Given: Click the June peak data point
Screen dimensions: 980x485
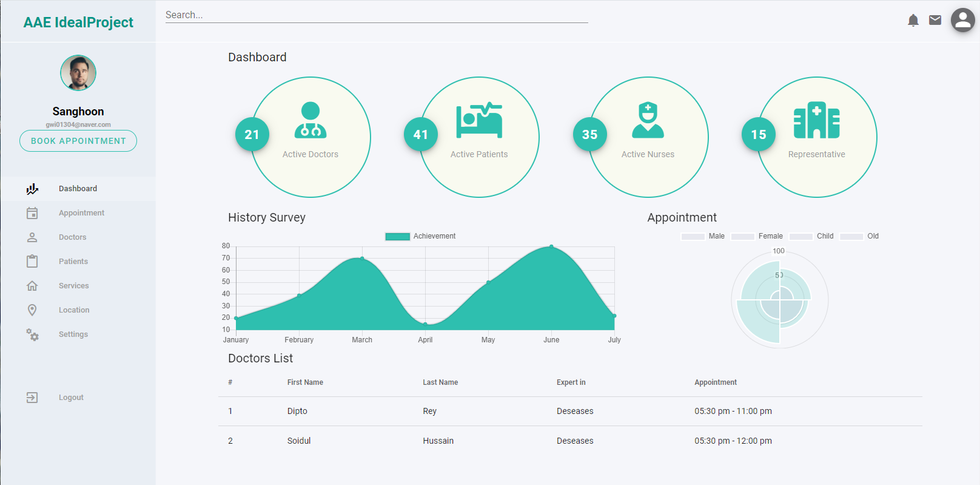Looking at the screenshot, I should (551, 246).
